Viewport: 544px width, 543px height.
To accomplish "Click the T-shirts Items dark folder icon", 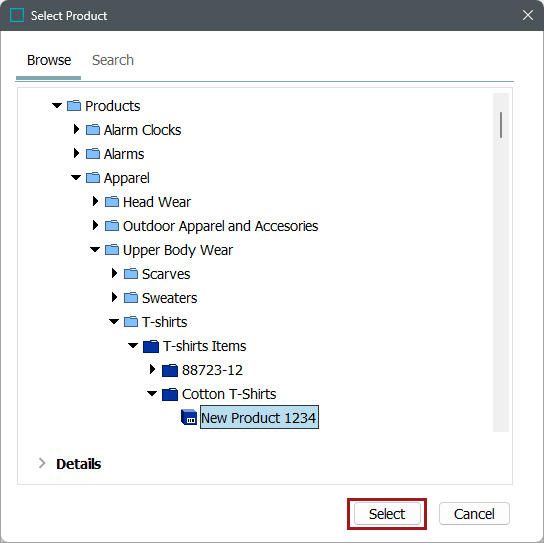I will 151,346.
